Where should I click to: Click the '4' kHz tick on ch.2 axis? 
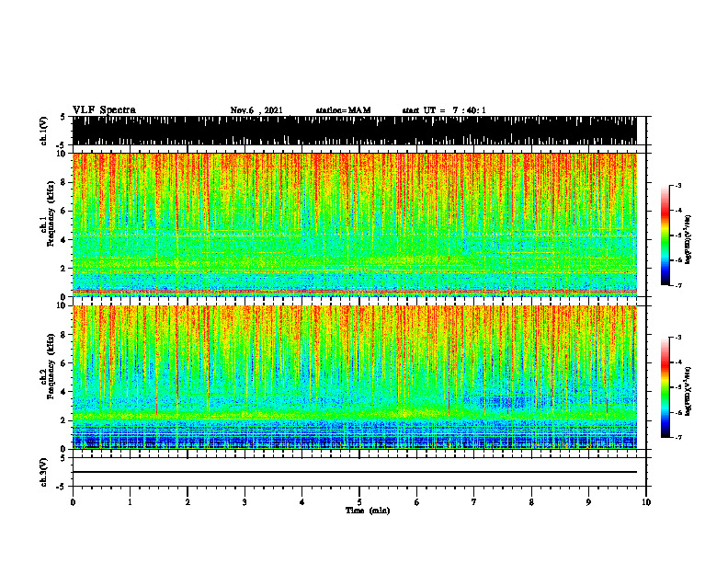pos(63,392)
